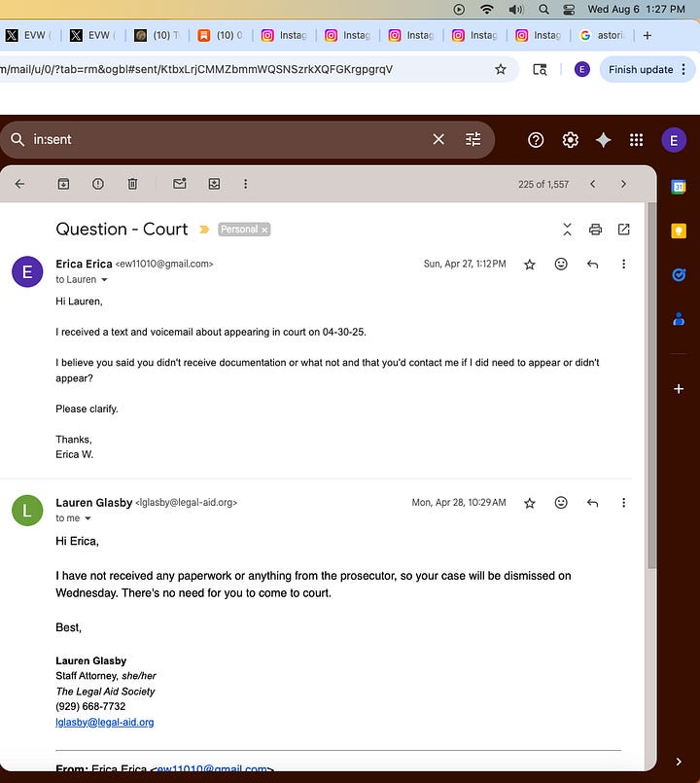Expand recipient details under 'to Lauren'
This screenshot has height=783, width=700.
[104, 280]
